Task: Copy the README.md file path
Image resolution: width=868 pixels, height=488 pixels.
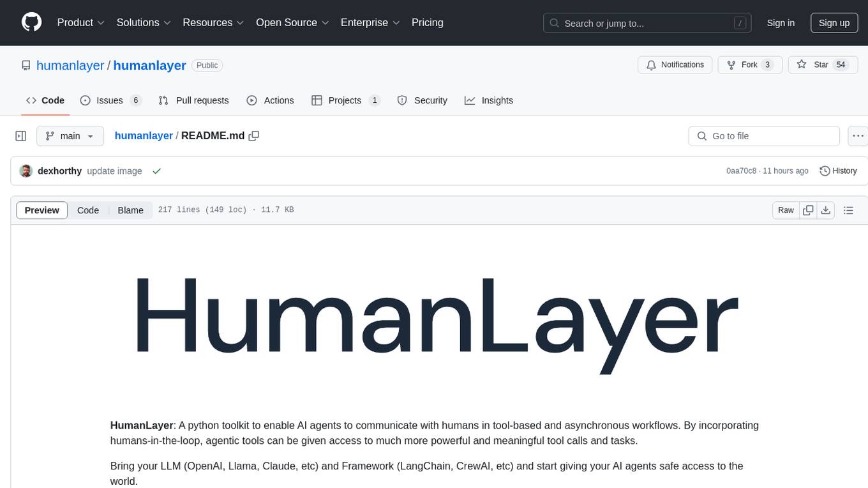Action: pyautogui.click(x=254, y=136)
